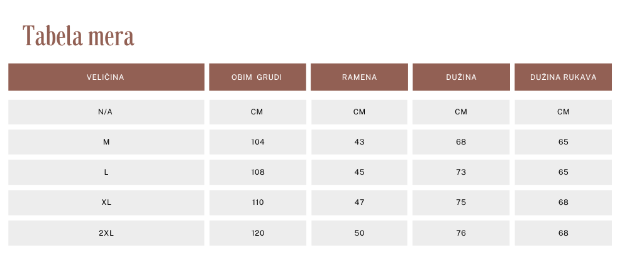644x269 pixels.
Task: Select chest value 104 for size M
Action: tap(257, 142)
